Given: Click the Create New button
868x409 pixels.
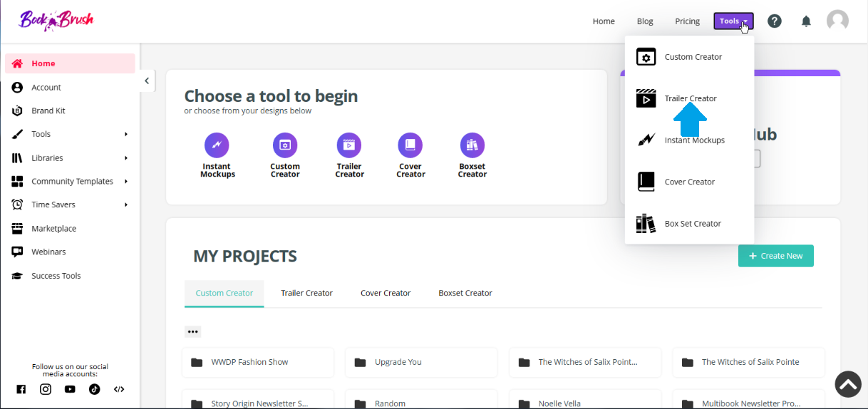Looking at the screenshot, I should 775,256.
